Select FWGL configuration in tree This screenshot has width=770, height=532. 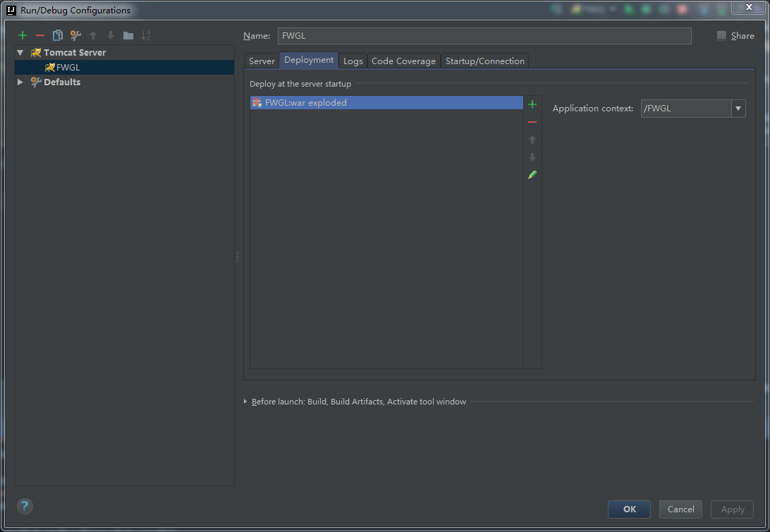(x=125, y=67)
